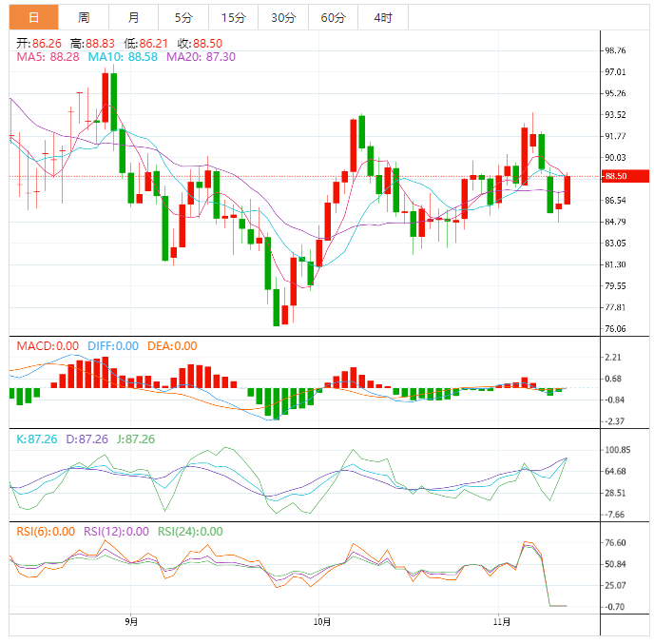
Task: Click the DIFF:0.00 indicator label
Action: click(113, 346)
